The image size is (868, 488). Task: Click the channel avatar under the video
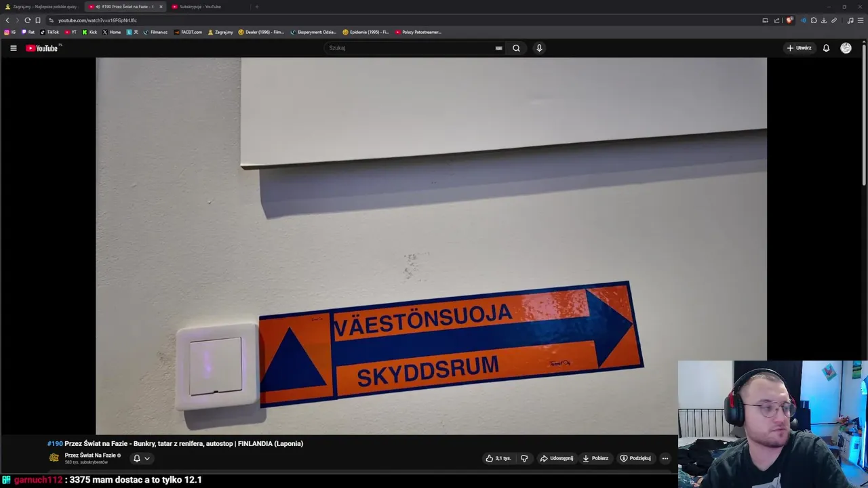54,458
